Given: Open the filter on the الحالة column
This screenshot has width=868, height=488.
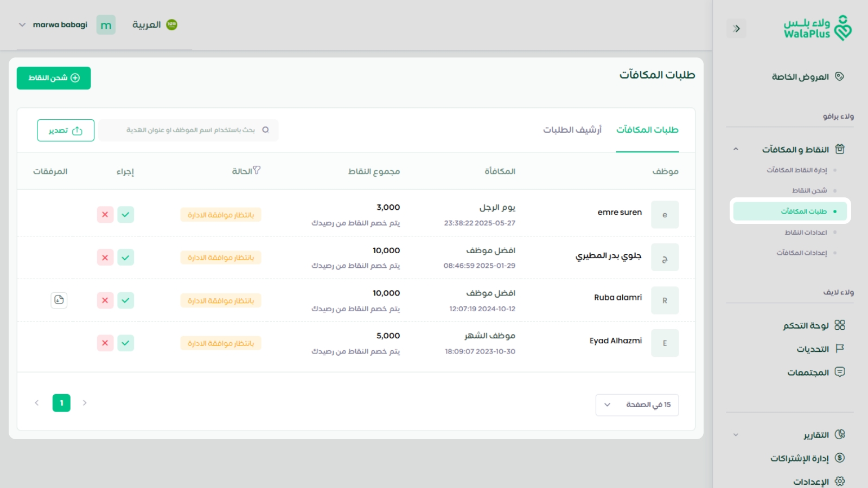Looking at the screenshot, I should tap(257, 169).
